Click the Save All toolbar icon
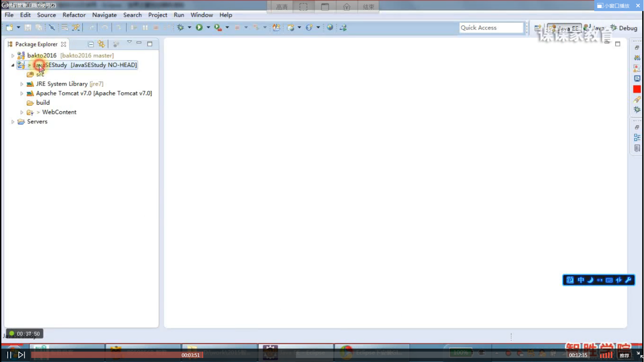Image resolution: width=644 pixels, height=362 pixels. pyautogui.click(x=39, y=28)
